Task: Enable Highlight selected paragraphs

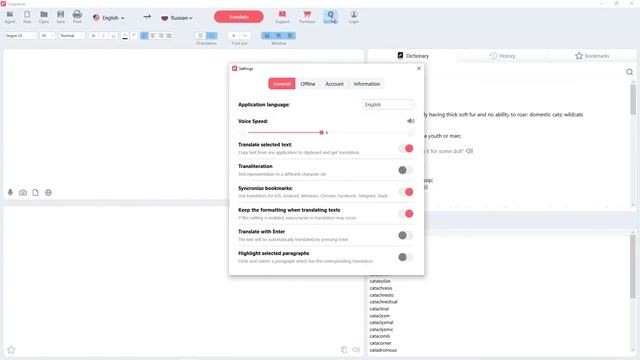Action: (x=406, y=257)
